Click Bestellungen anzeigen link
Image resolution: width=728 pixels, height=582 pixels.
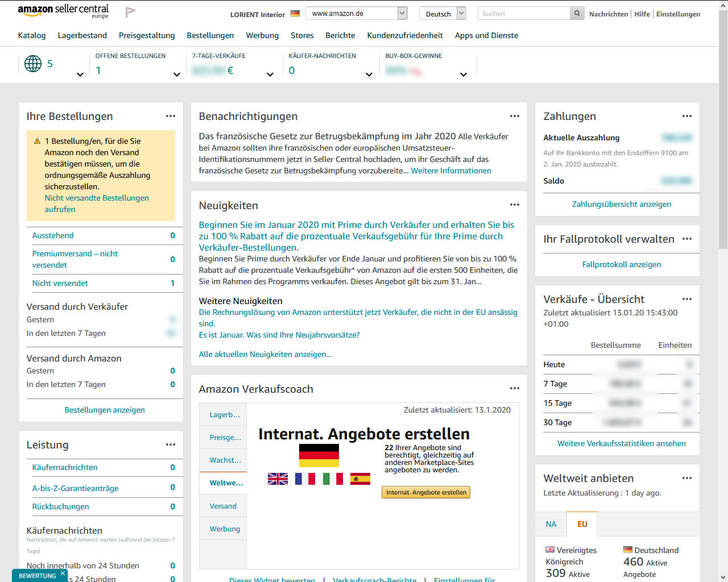[x=105, y=410]
